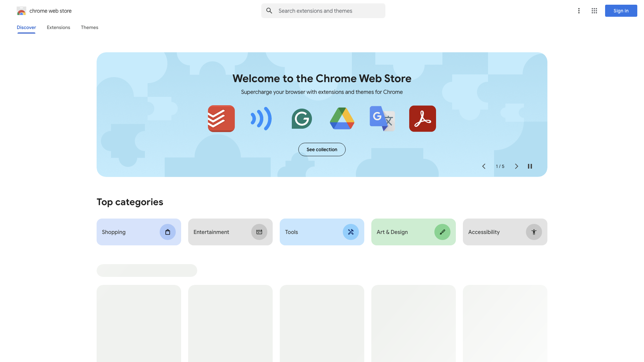Navigate to previous banner slide
The height and width of the screenshot is (362, 644).
(484, 167)
